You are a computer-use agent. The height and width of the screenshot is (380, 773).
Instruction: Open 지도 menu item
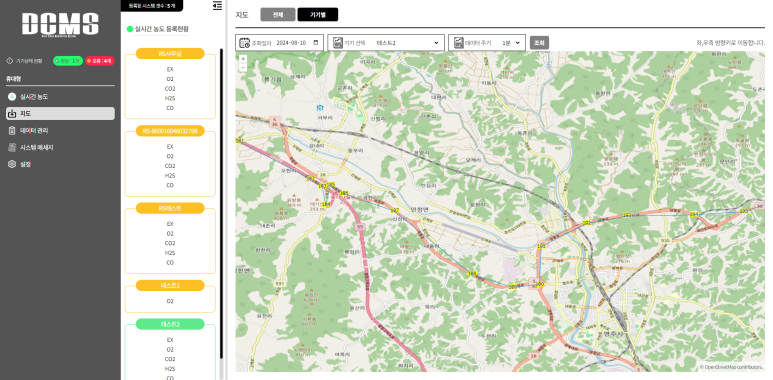60,114
